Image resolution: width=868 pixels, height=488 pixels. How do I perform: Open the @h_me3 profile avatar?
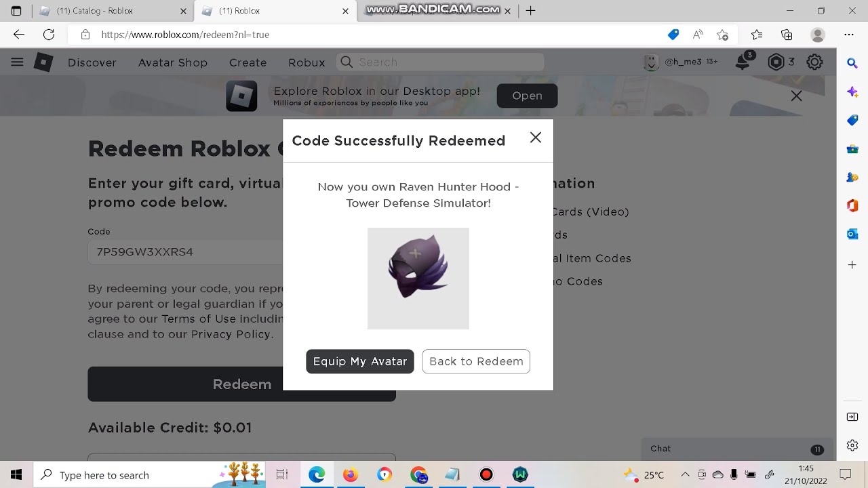pos(651,62)
